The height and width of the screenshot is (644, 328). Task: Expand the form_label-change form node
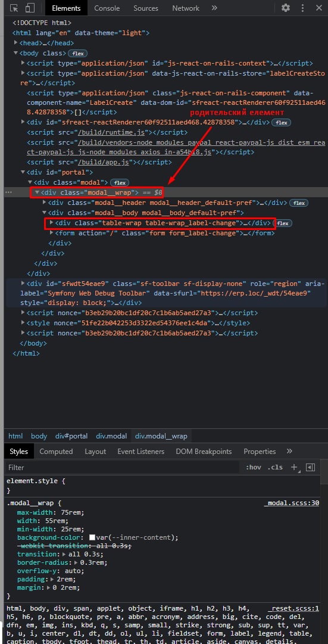tap(51, 232)
